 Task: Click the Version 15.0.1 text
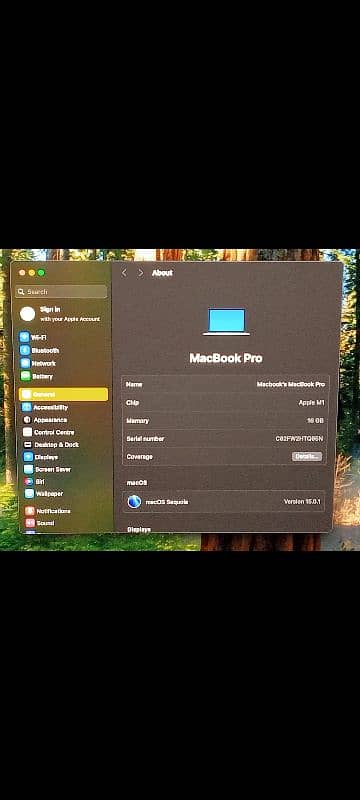point(302,502)
